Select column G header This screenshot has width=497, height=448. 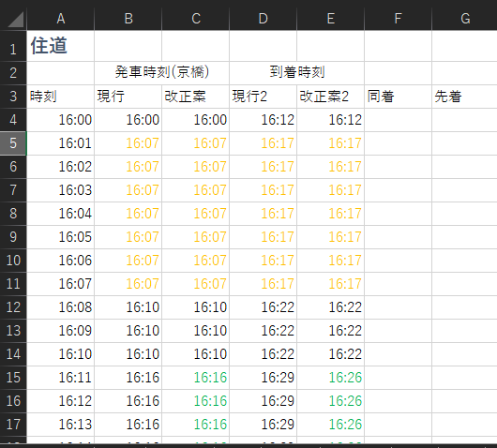465,19
